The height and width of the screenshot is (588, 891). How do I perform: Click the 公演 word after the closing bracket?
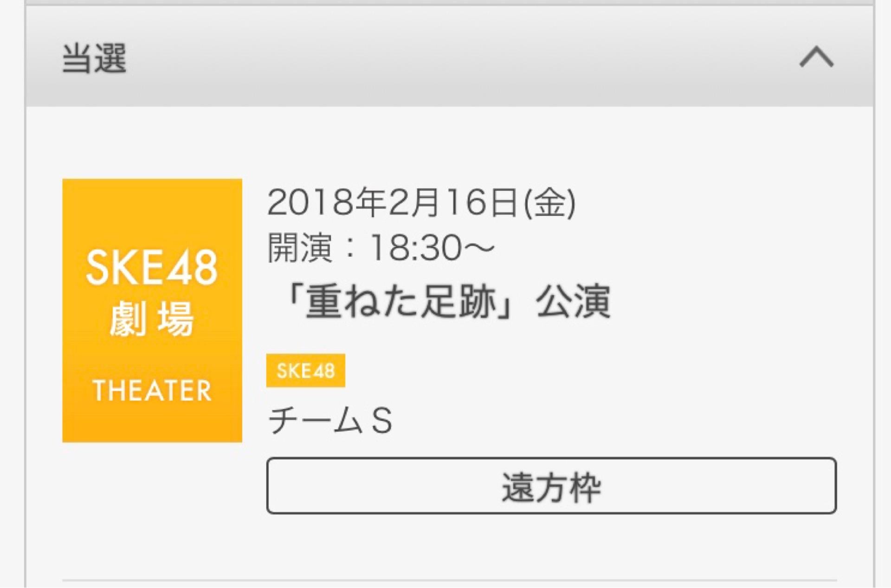(574, 301)
